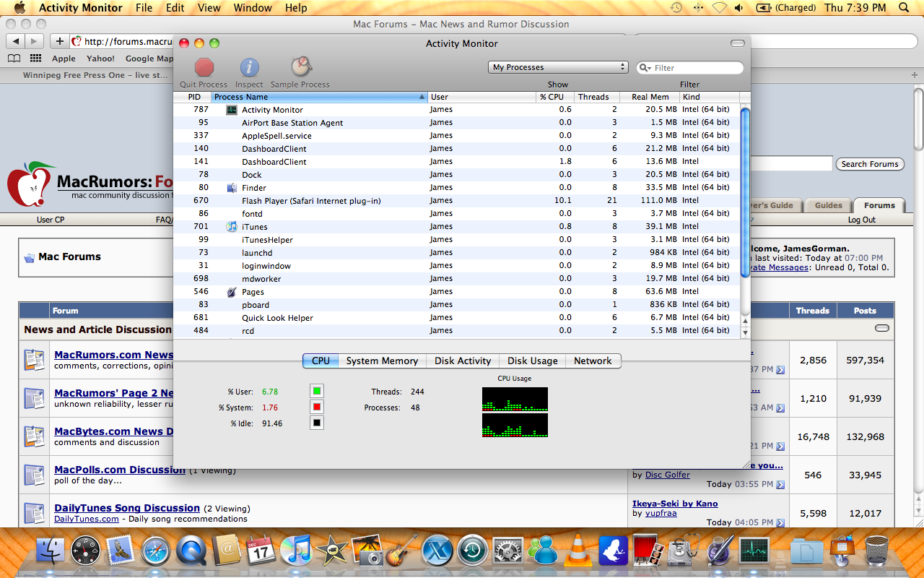Image resolution: width=924 pixels, height=578 pixels.
Task: Click the iTunes process row icon
Action: (232, 227)
